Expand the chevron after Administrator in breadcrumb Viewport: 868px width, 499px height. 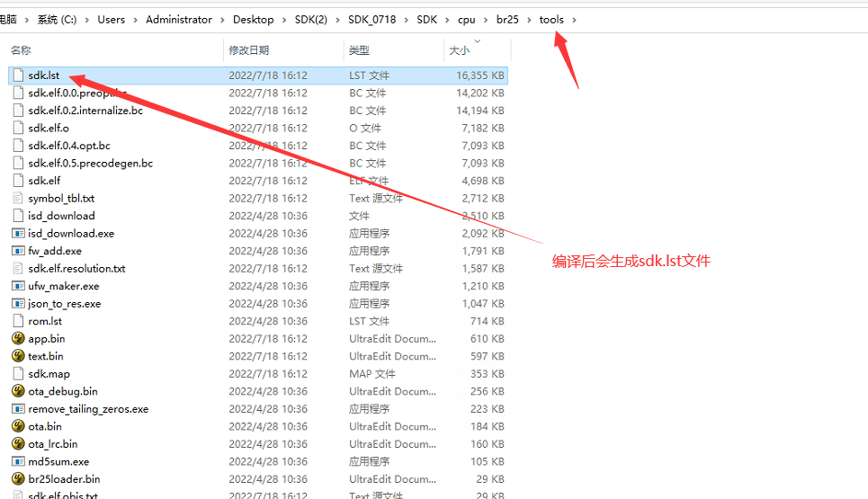pos(222,20)
